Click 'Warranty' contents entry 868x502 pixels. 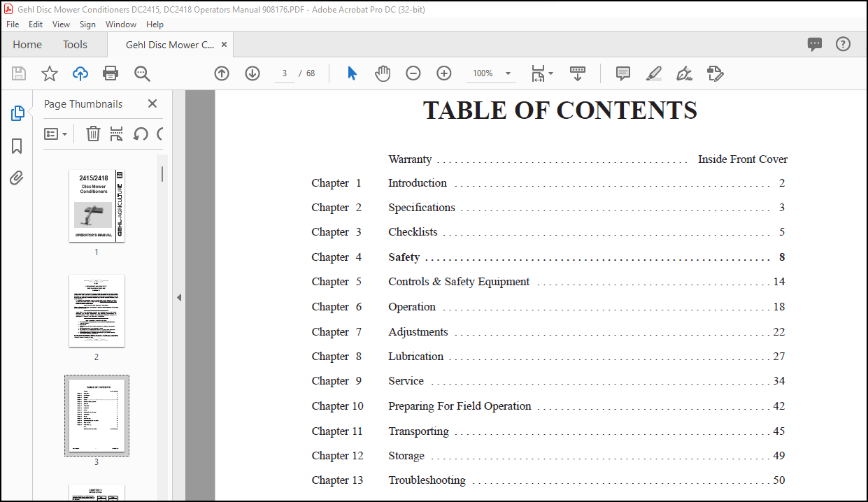(410, 159)
